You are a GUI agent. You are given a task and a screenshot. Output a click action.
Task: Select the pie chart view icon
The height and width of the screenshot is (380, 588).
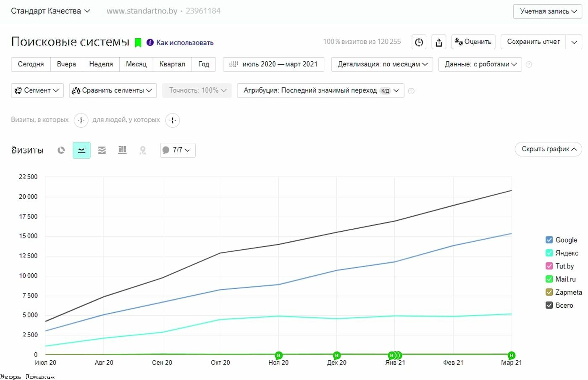point(61,150)
